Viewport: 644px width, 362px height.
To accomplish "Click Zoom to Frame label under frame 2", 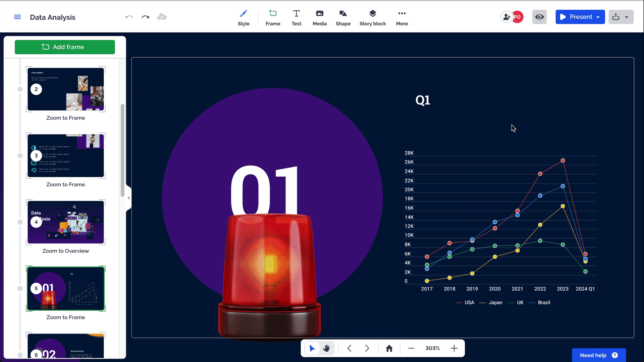I will click(66, 118).
